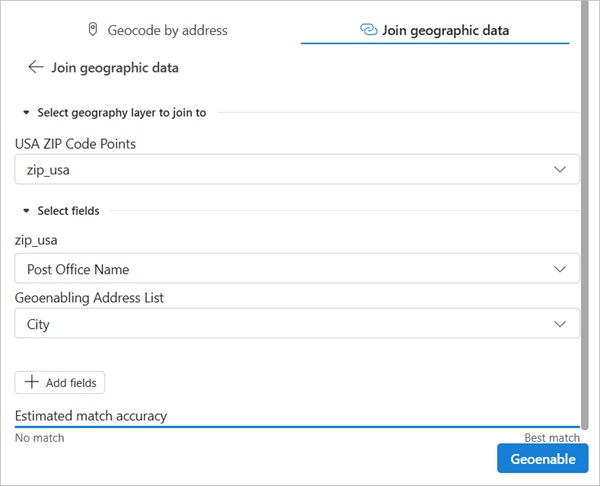600x486 pixels.
Task: Click the Join geographic data heading text
Action: click(115, 68)
